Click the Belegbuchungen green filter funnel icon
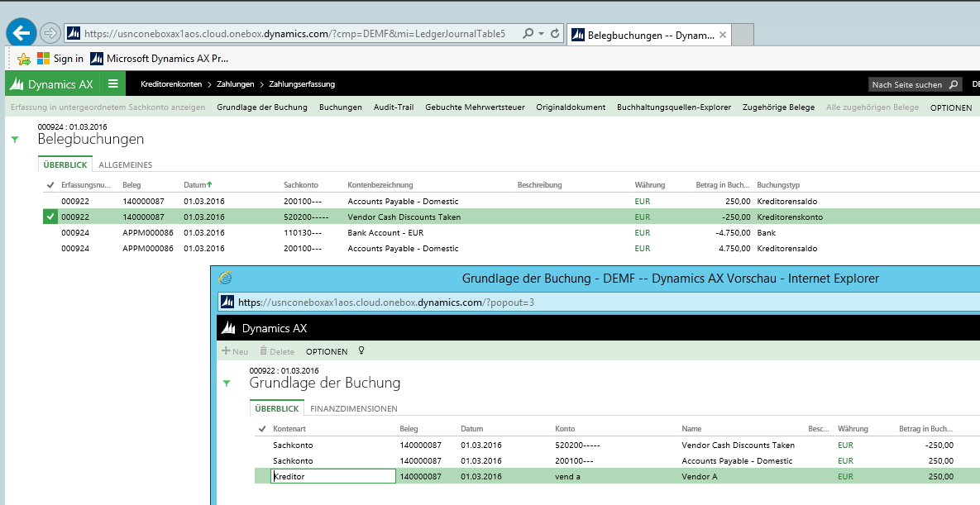Screen dimensions: 980x505 [15, 140]
